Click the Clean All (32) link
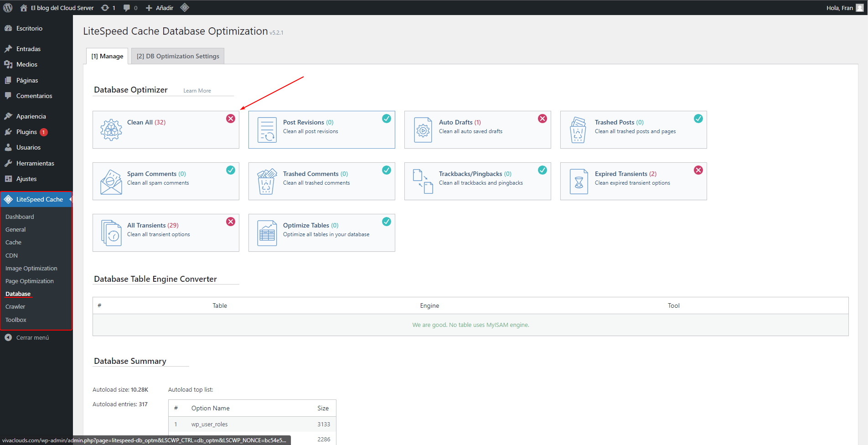 (x=146, y=122)
